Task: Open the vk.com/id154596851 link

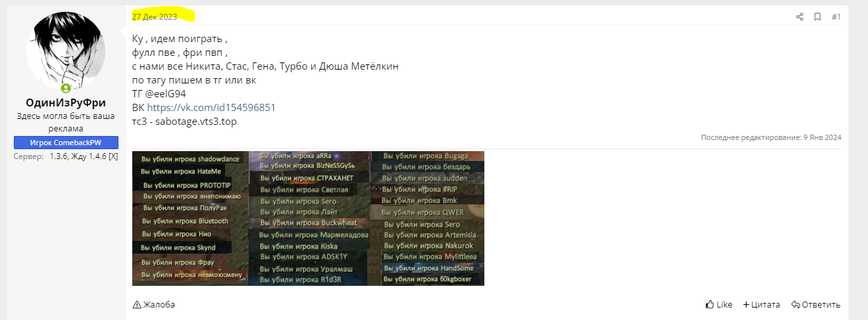Action: (x=211, y=108)
